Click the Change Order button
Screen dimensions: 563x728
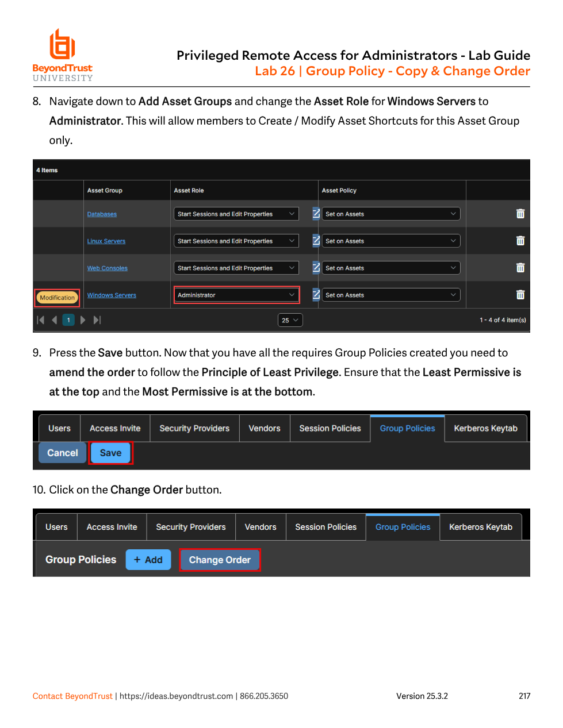220,560
